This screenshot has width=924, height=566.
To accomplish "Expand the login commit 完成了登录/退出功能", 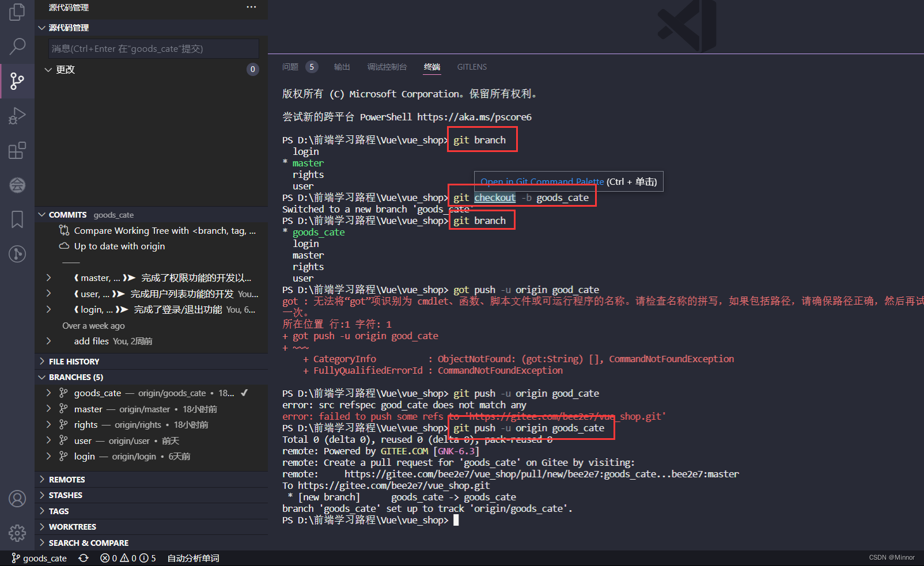I will click(49, 309).
